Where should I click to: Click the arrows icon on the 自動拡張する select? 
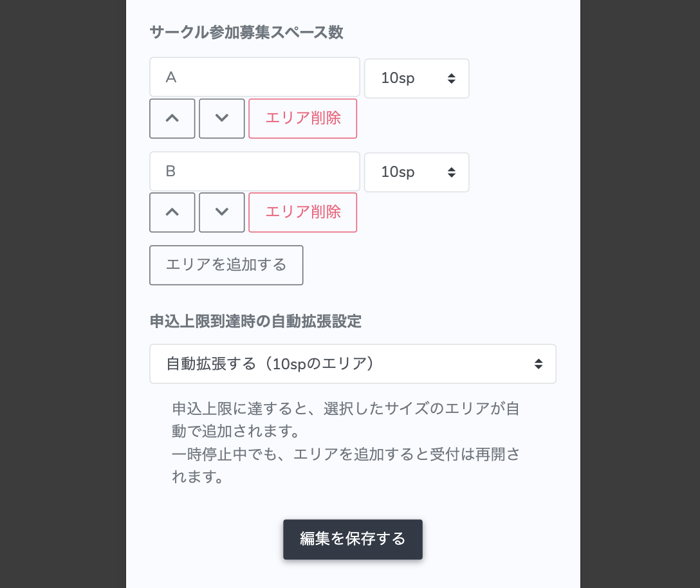pos(539,364)
